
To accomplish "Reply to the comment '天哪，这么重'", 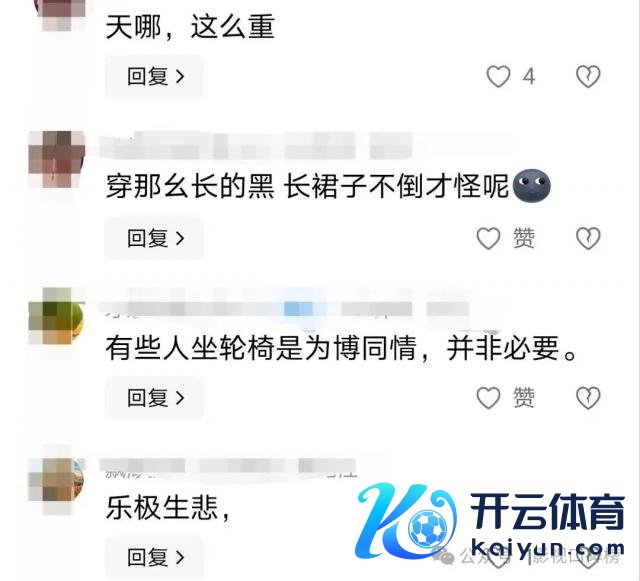I will point(154,76).
